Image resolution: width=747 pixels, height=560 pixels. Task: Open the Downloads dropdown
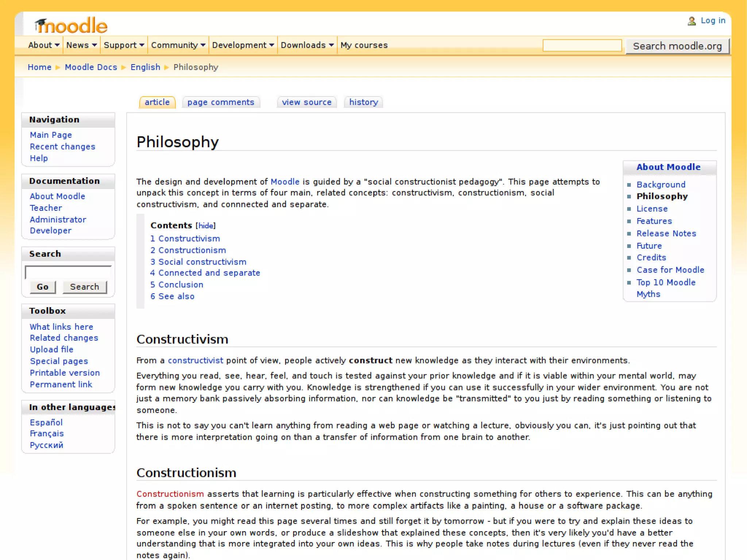[x=307, y=45]
